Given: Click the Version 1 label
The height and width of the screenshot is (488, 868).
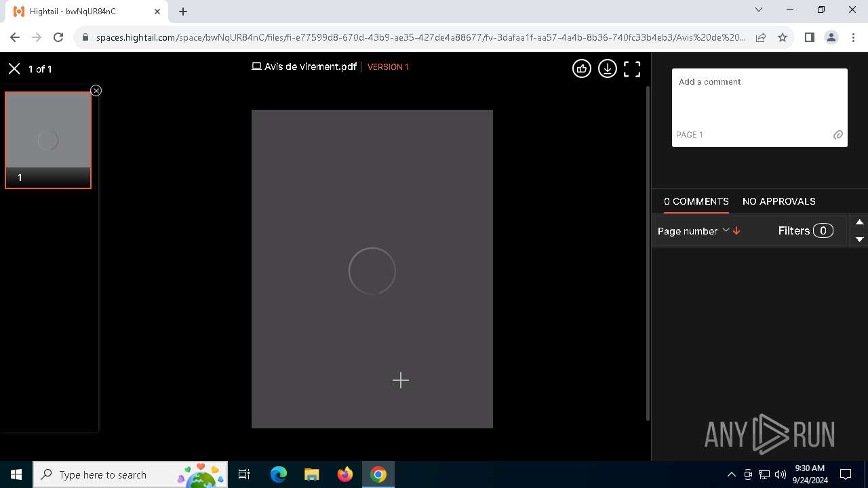Looking at the screenshot, I should click(x=388, y=67).
